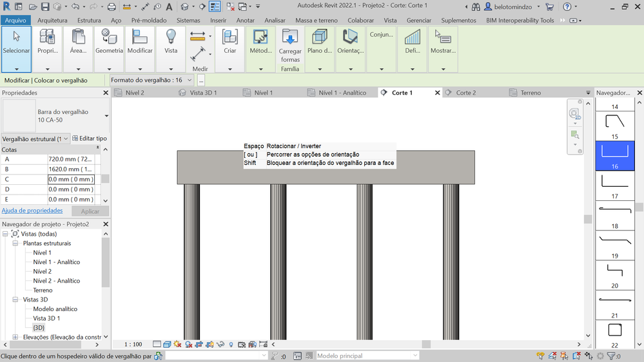
Task: Click the 1 : 100 view scale button
Action: 133,345
